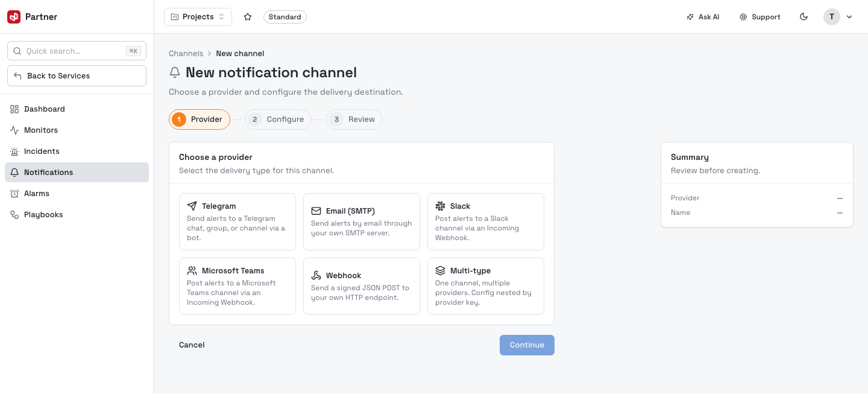Open Alarms from the sidebar

tap(77, 194)
